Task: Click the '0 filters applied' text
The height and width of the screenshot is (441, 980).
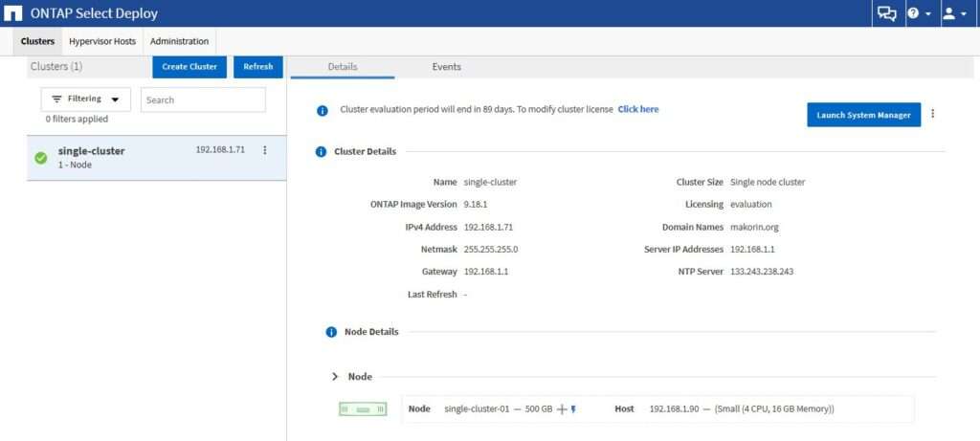Action: [x=77, y=119]
